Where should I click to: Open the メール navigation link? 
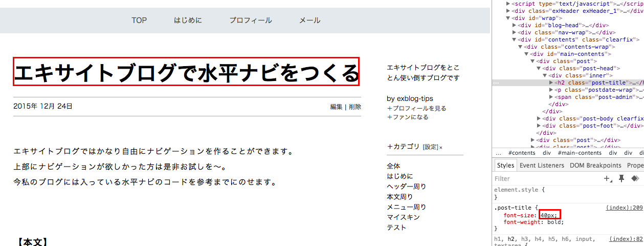[310, 20]
